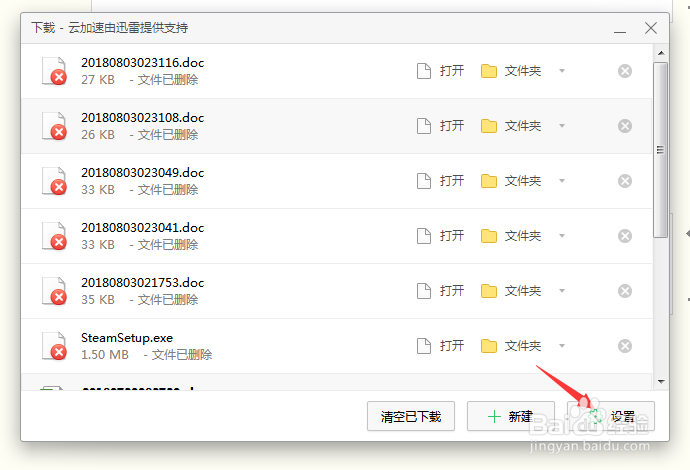Click the deleted-file icon for 20180803023108.doc

[x=54, y=126]
